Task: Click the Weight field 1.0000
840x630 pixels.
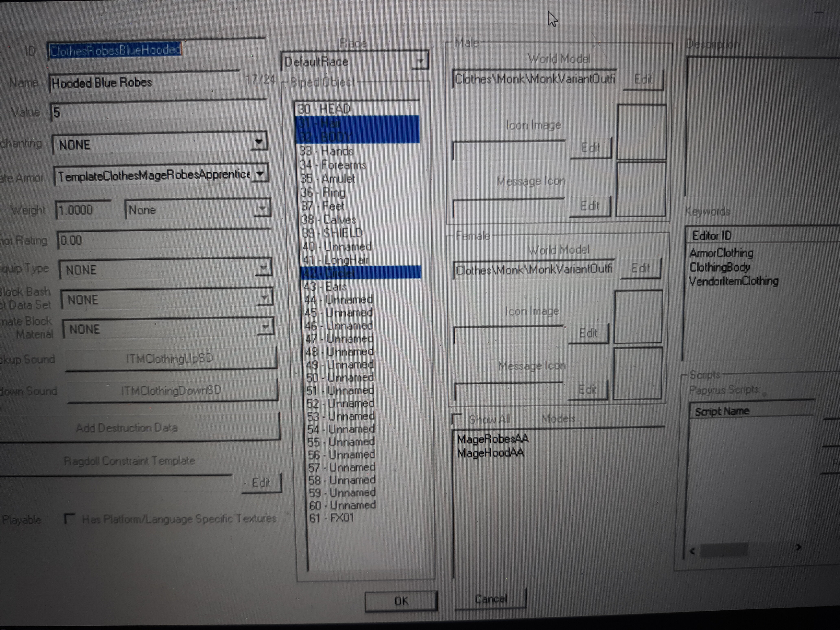Action: pos(84,210)
